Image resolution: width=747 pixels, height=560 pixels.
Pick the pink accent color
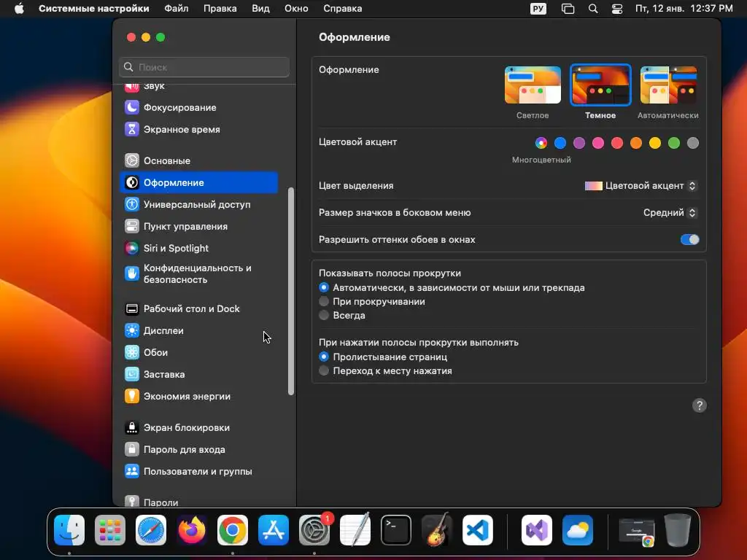coord(598,143)
